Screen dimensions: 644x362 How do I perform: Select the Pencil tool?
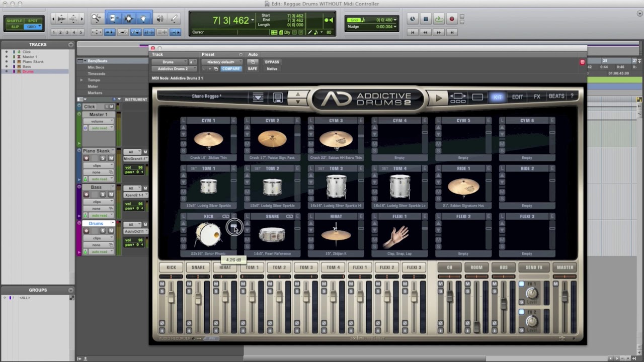pos(175,19)
